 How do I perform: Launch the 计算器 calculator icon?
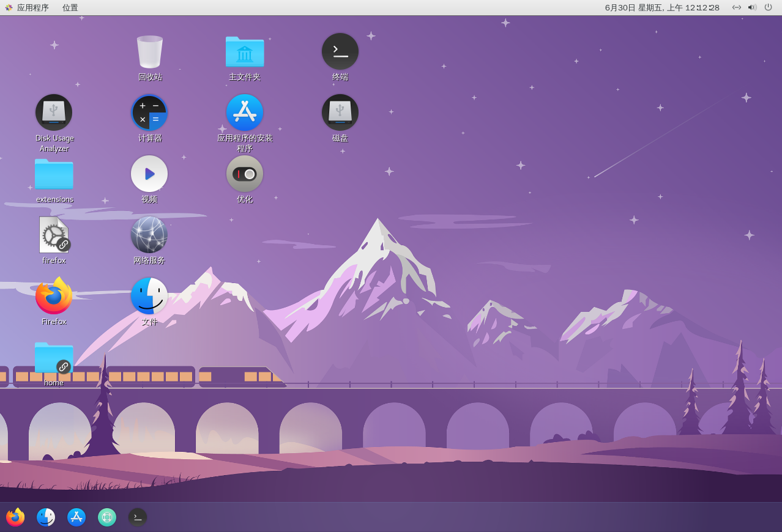click(149, 113)
